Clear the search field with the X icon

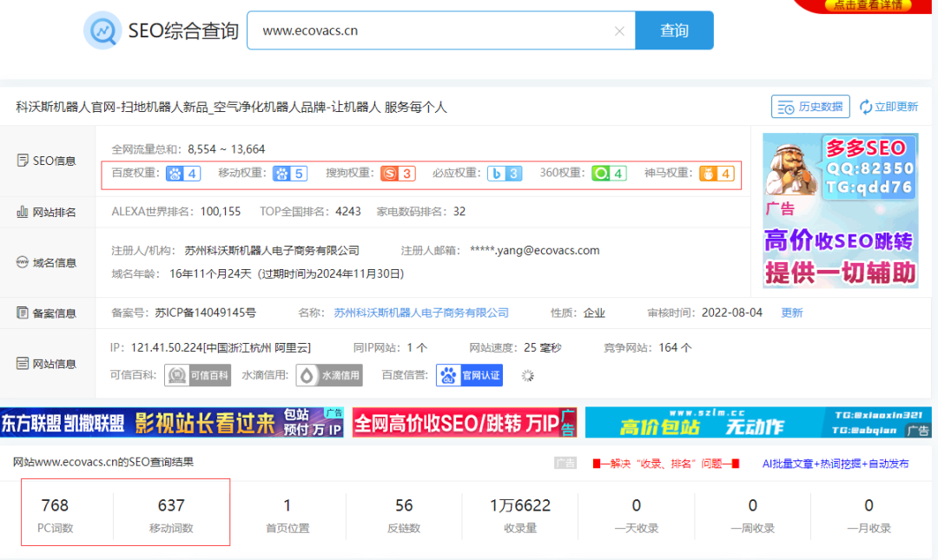pos(620,31)
